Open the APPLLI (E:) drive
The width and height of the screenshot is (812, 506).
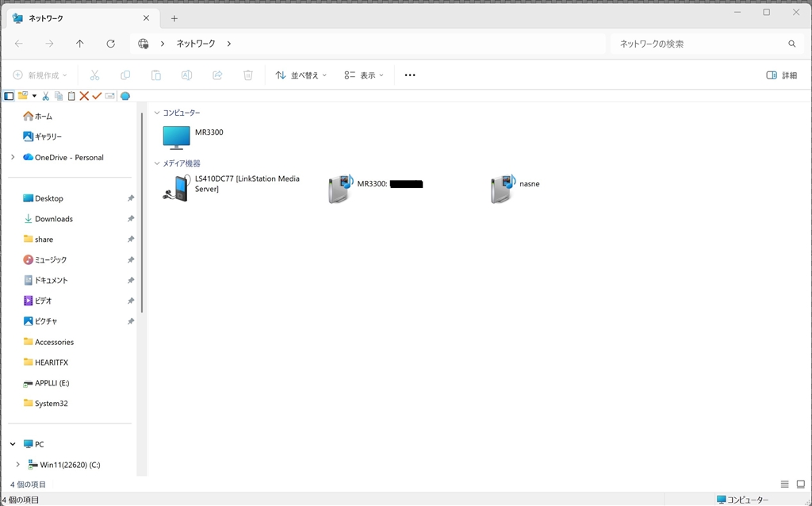[46, 383]
